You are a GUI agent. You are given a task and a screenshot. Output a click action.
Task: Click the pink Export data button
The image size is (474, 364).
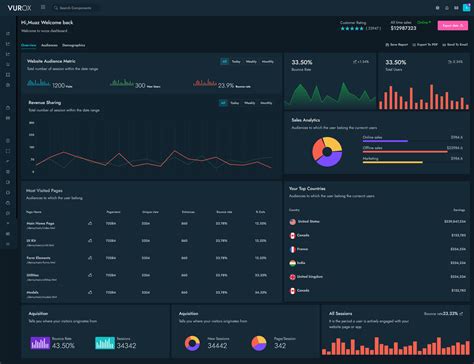453,25
